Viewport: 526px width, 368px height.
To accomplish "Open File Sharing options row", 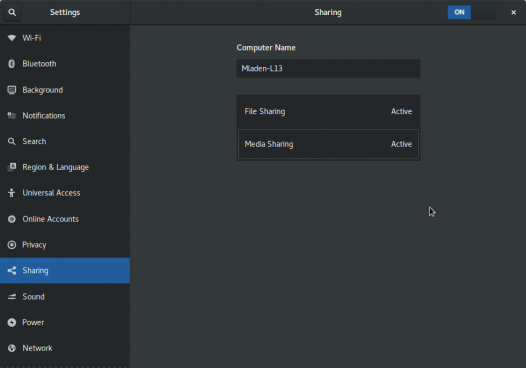I will (x=328, y=111).
